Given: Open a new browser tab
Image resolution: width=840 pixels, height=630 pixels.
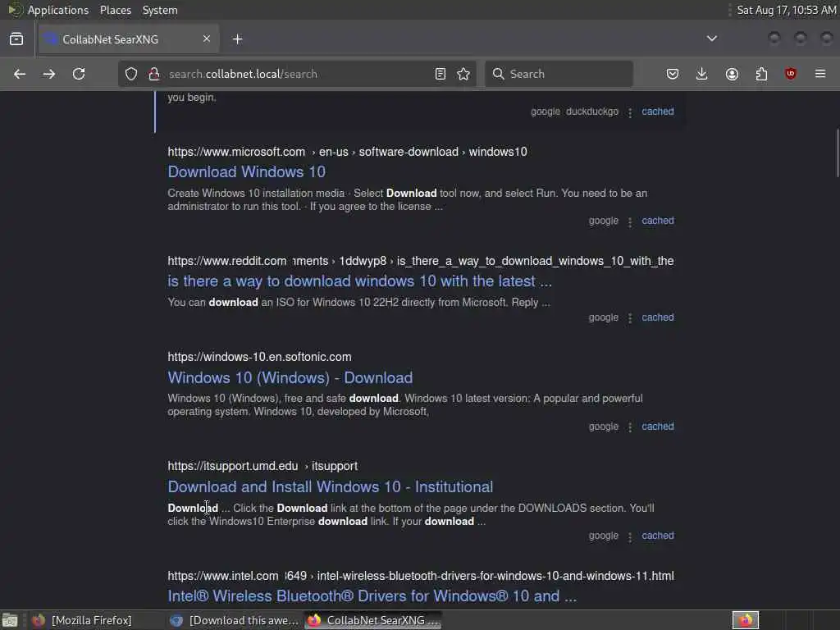Looking at the screenshot, I should tap(238, 39).
